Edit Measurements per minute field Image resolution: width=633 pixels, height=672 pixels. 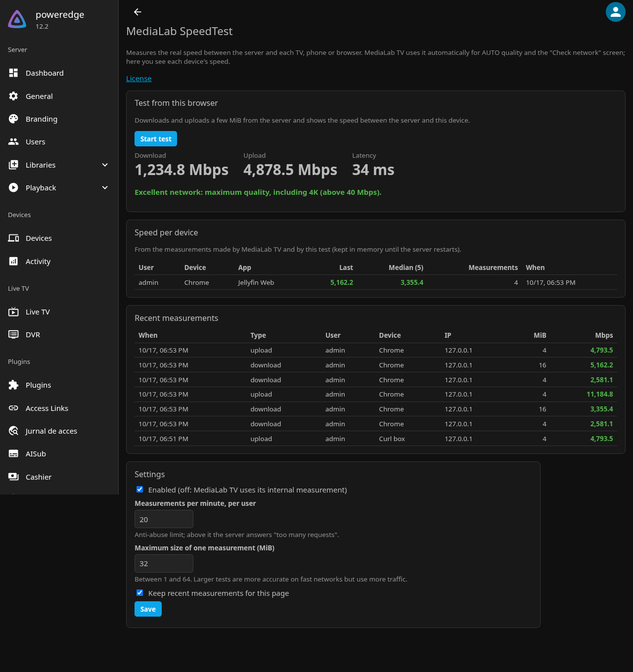click(164, 519)
